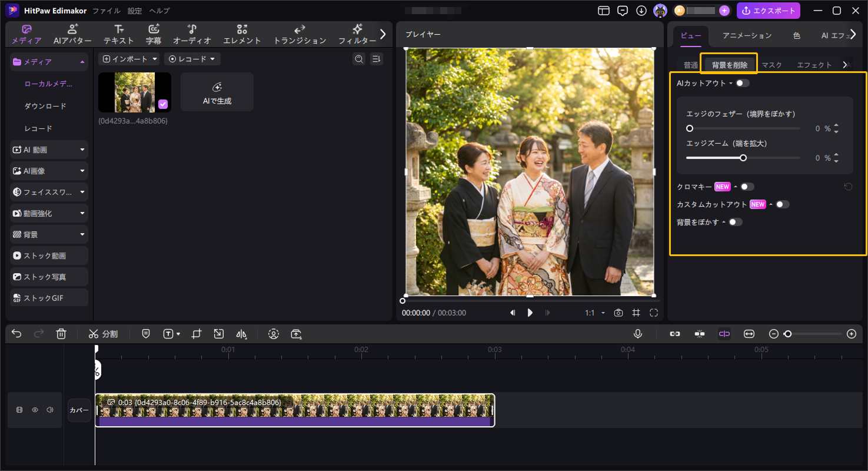Switch to the アニメーション tab
Viewport: 868px width, 471px height.
click(x=747, y=35)
